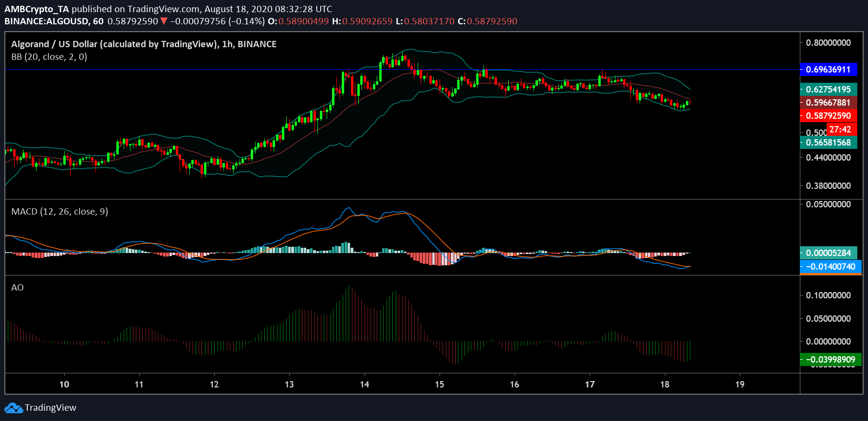Select the MACD (12, 26, close, 9) label
The image size is (868, 421).
click(59, 212)
